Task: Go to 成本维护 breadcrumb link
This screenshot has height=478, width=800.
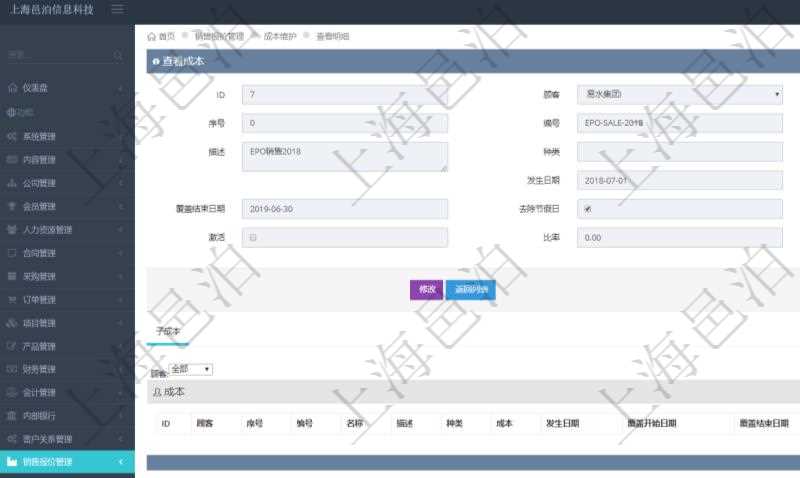Action: pos(280,36)
